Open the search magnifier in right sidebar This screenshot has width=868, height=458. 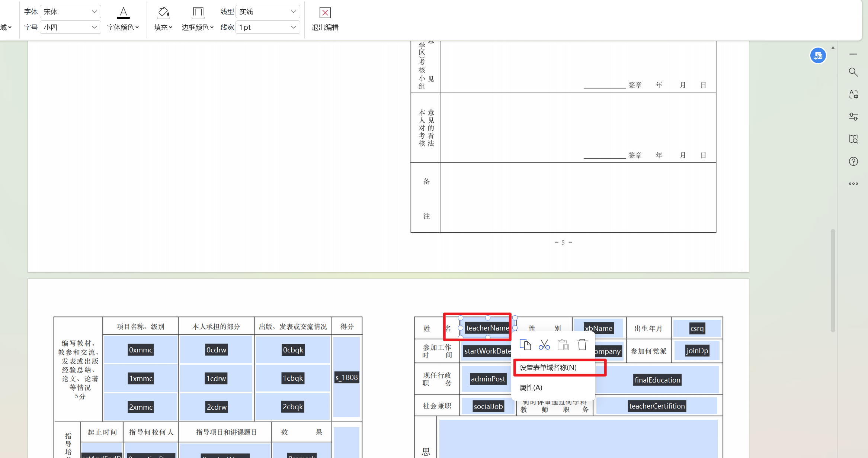click(853, 72)
